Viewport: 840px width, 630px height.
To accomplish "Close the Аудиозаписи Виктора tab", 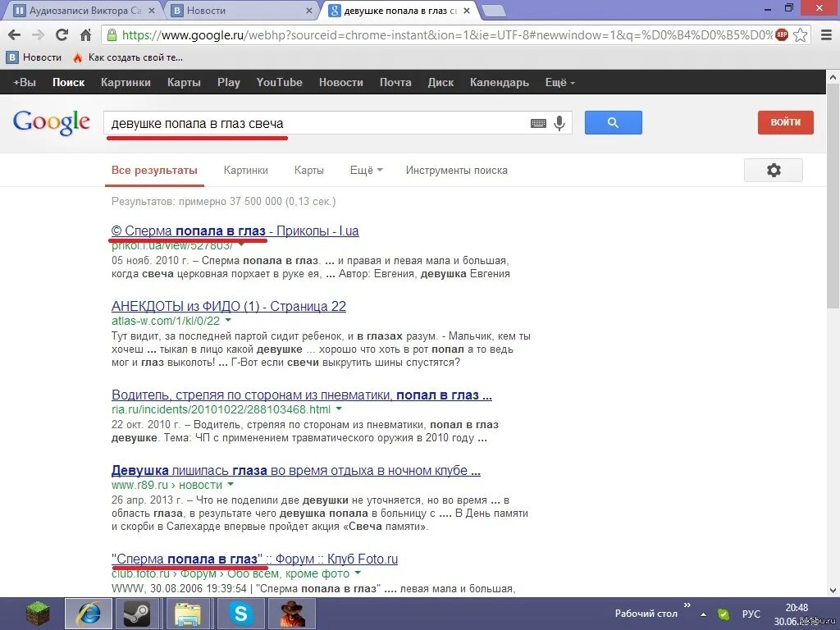I will click(151, 10).
